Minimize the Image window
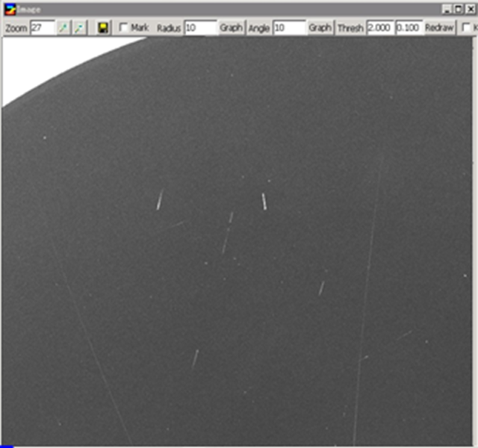Image resolution: width=478 pixels, height=448 pixels. tap(447, 10)
